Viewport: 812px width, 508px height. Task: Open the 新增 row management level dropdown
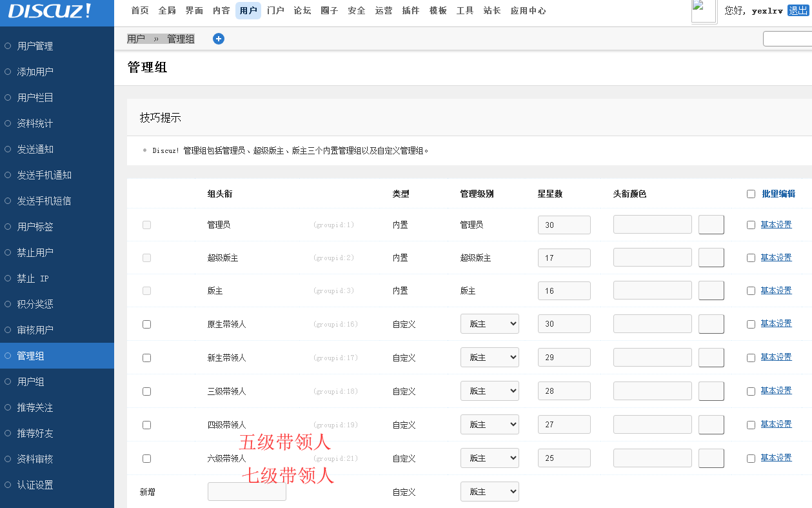tap(490, 492)
